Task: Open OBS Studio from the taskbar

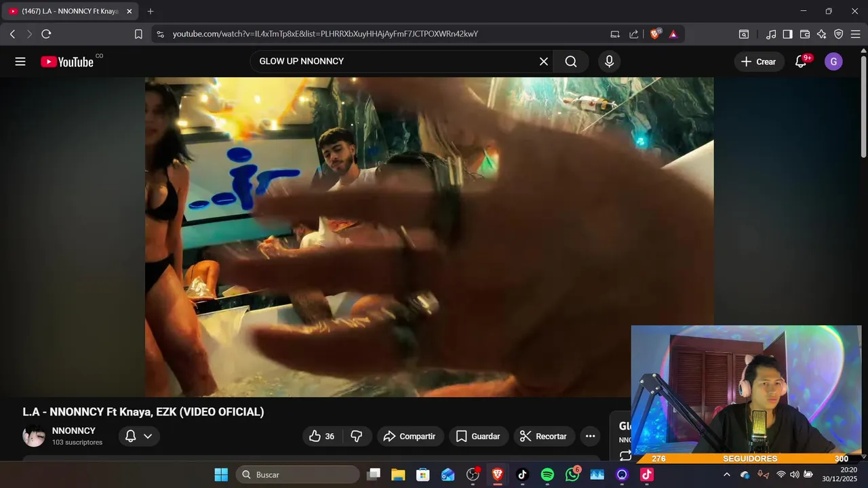Action: tap(473, 474)
